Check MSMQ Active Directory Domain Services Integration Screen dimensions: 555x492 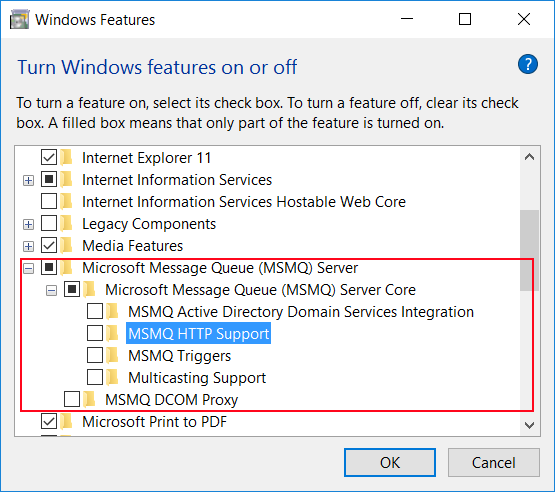tap(95, 311)
